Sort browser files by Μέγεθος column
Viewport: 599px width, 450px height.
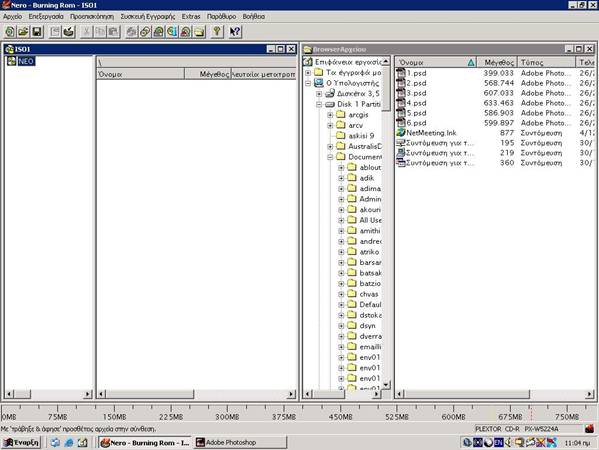497,62
